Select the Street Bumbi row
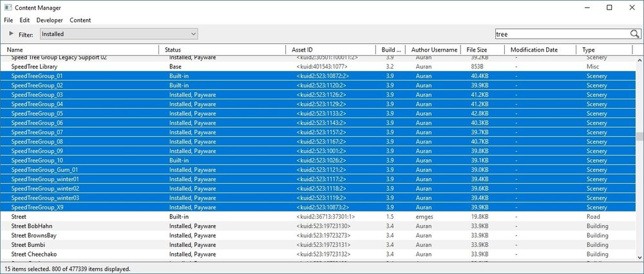 pyautogui.click(x=318, y=245)
